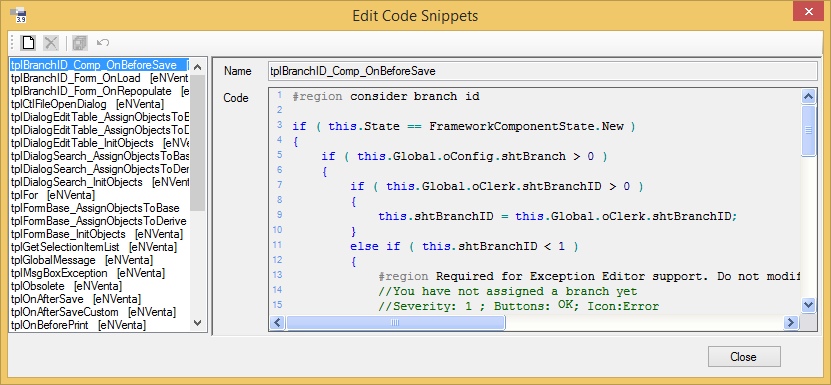Select the tplFor snippet

[99, 195]
